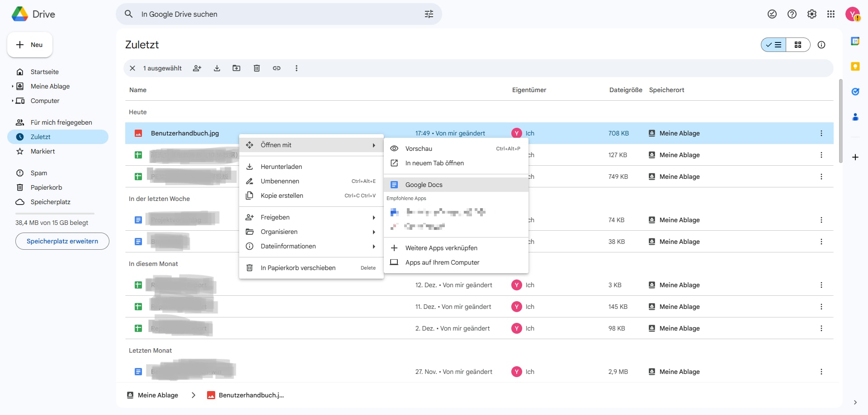This screenshot has height=415, width=868.
Task: Click the storage usage progress bar
Action: [x=55, y=213]
